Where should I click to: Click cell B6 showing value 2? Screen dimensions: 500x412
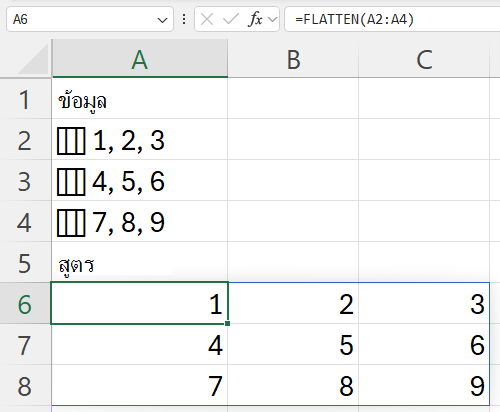pyautogui.click(x=293, y=304)
